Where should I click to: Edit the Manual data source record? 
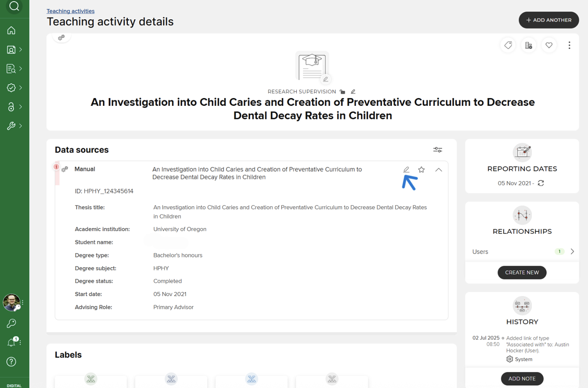pyautogui.click(x=406, y=169)
